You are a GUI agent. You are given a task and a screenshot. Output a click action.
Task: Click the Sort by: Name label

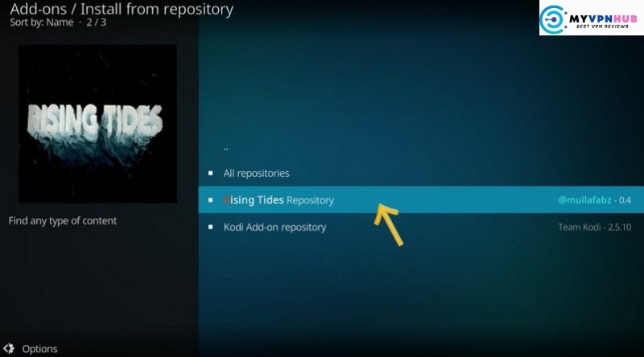(x=42, y=23)
